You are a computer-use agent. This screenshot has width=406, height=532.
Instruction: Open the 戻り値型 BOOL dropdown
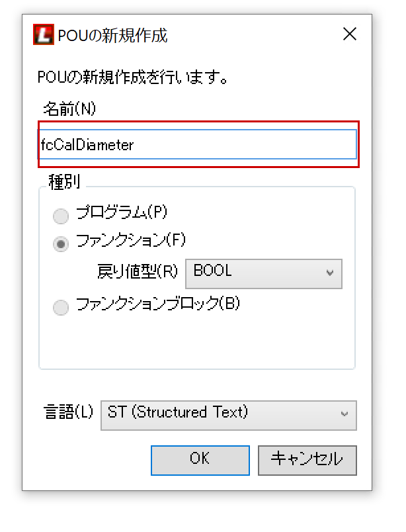pyautogui.click(x=263, y=273)
